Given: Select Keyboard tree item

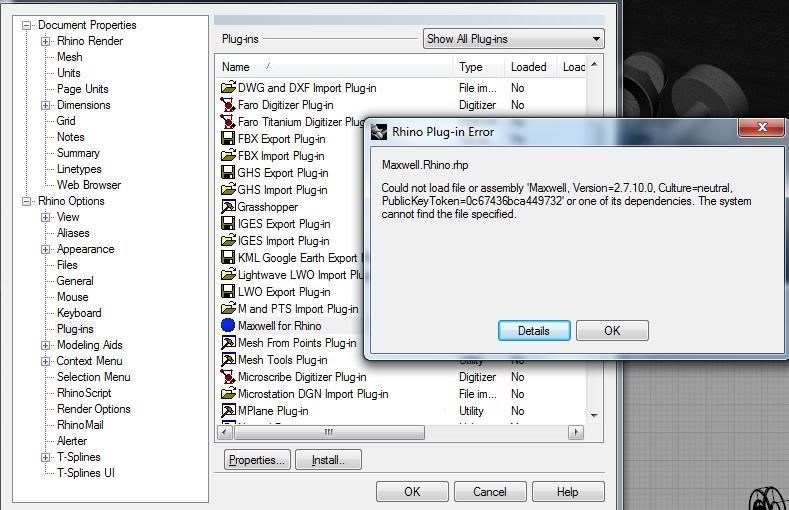Looking at the screenshot, I should pyautogui.click(x=79, y=313).
